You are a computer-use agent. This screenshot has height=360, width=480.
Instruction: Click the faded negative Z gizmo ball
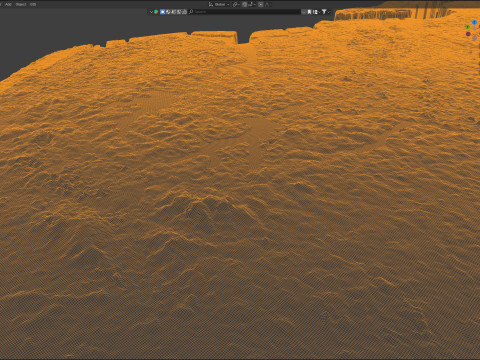[x=474, y=38]
